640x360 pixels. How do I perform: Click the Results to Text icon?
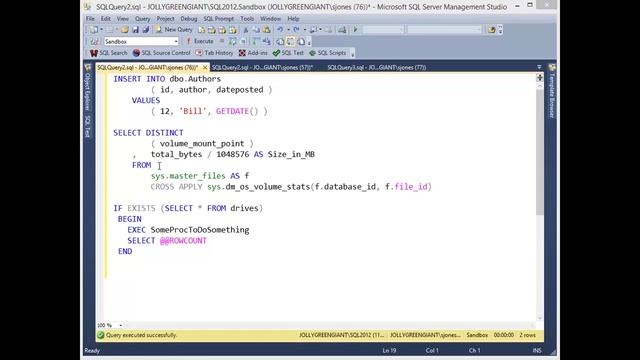tap(280, 41)
